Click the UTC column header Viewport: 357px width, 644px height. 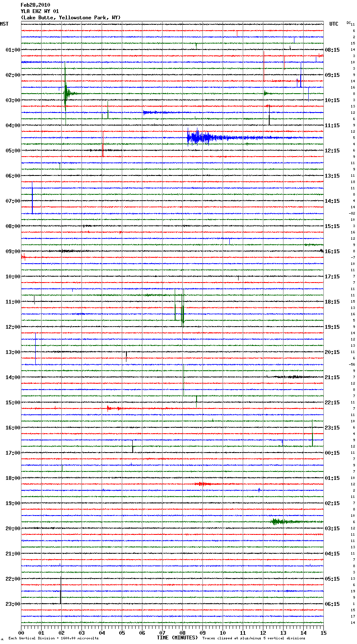pos(334,24)
